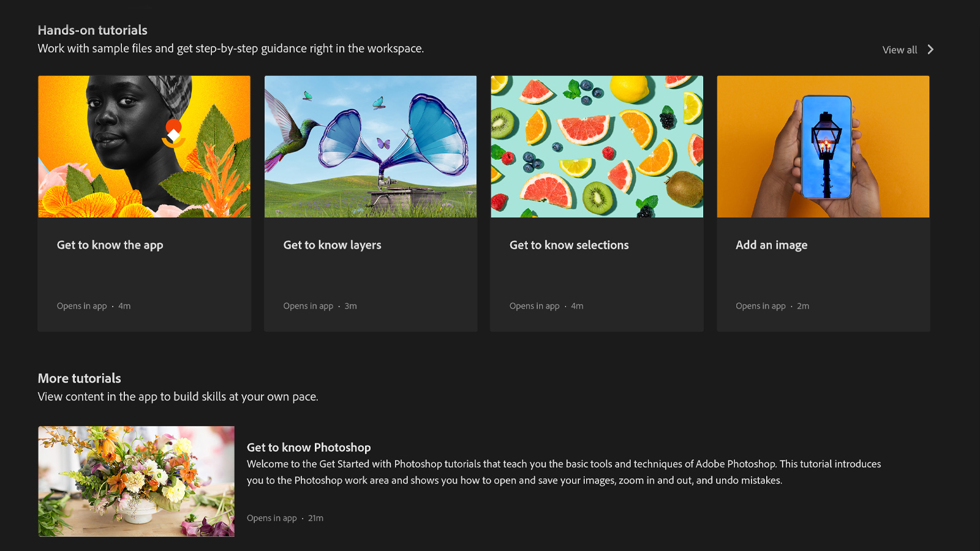Select the Get to know layers title

tap(332, 245)
